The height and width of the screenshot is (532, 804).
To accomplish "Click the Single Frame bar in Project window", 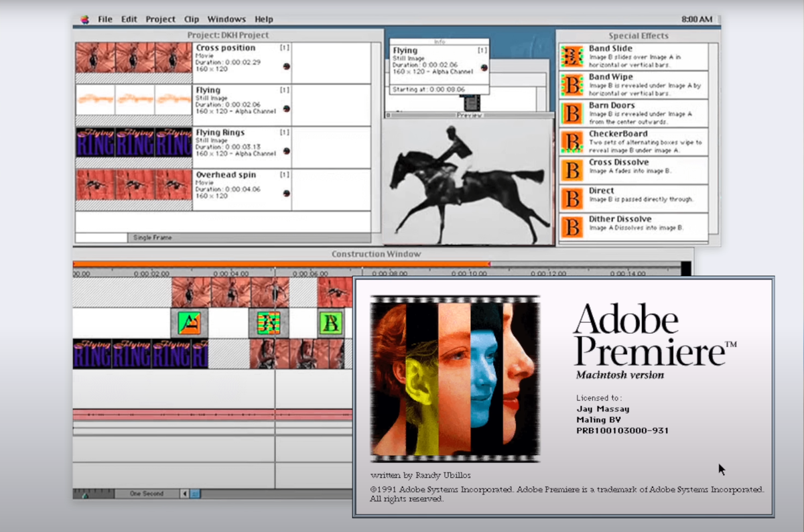I will [249, 238].
